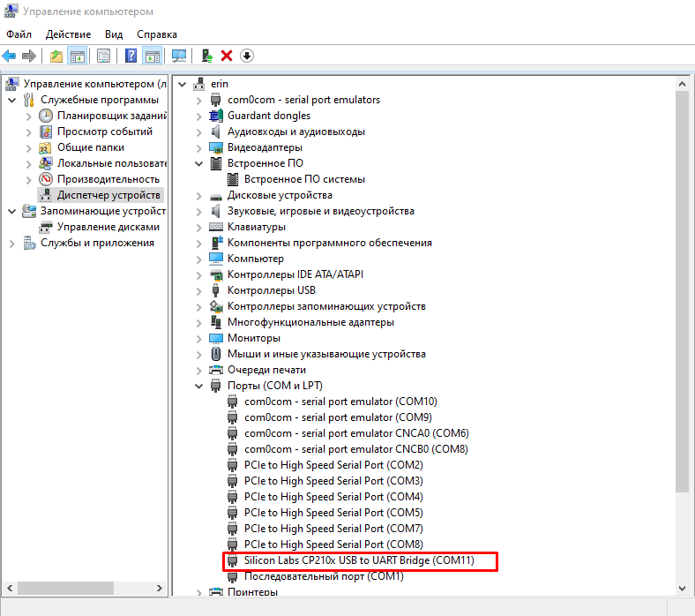Click the Очереди печати printer icon

click(x=216, y=370)
